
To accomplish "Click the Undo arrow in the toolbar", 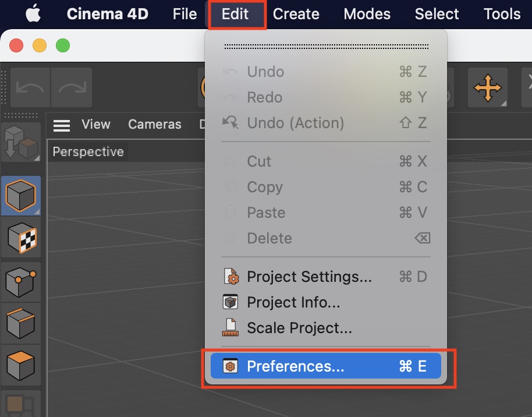I will pyautogui.click(x=30, y=88).
